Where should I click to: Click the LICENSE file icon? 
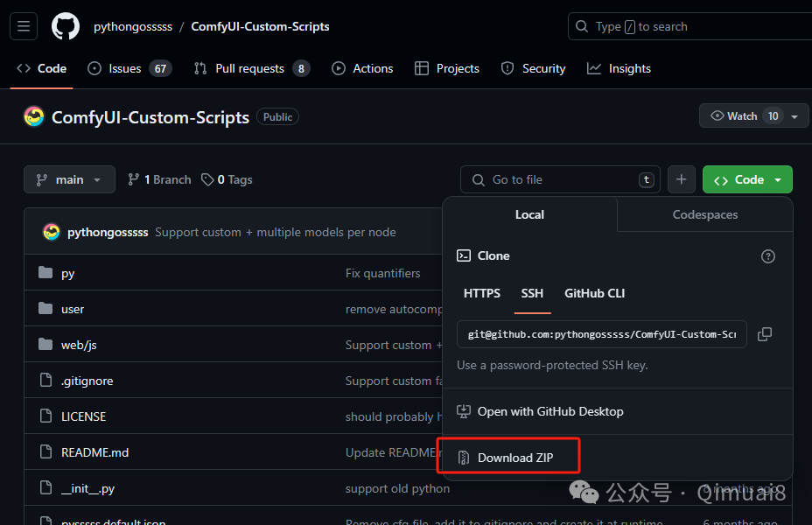(45, 416)
